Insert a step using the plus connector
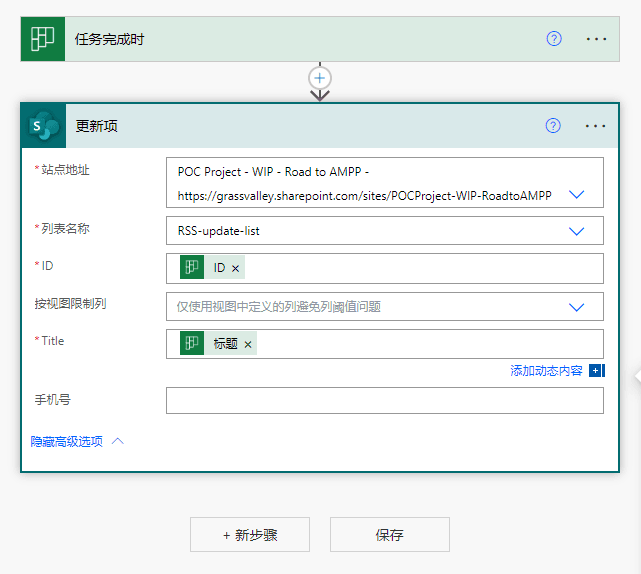The height and width of the screenshot is (574, 641). click(320, 77)
